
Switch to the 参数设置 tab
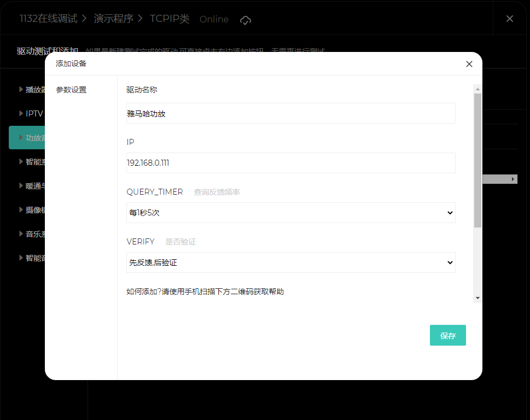coord(71,90)
